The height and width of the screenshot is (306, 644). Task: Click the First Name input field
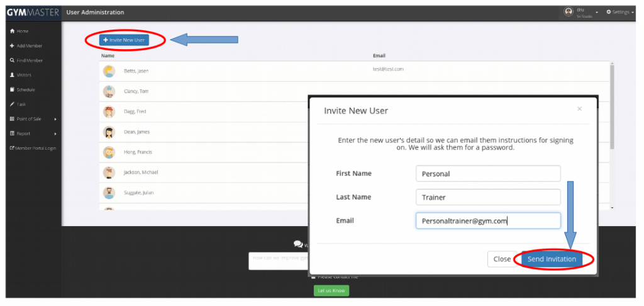487,174
